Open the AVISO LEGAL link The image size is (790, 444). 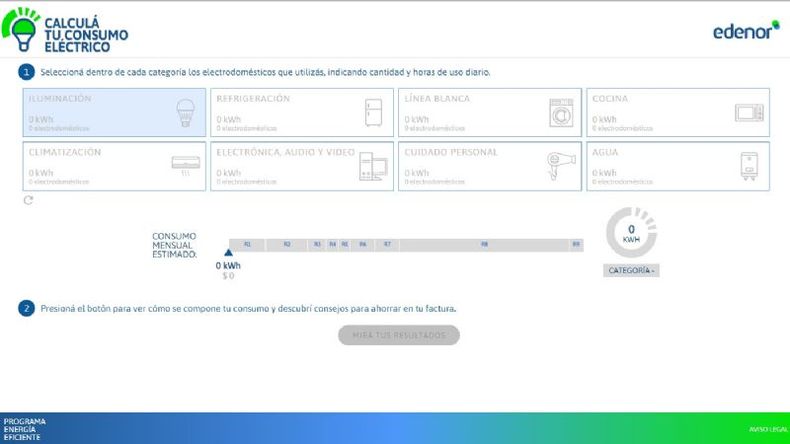(768, 429)
